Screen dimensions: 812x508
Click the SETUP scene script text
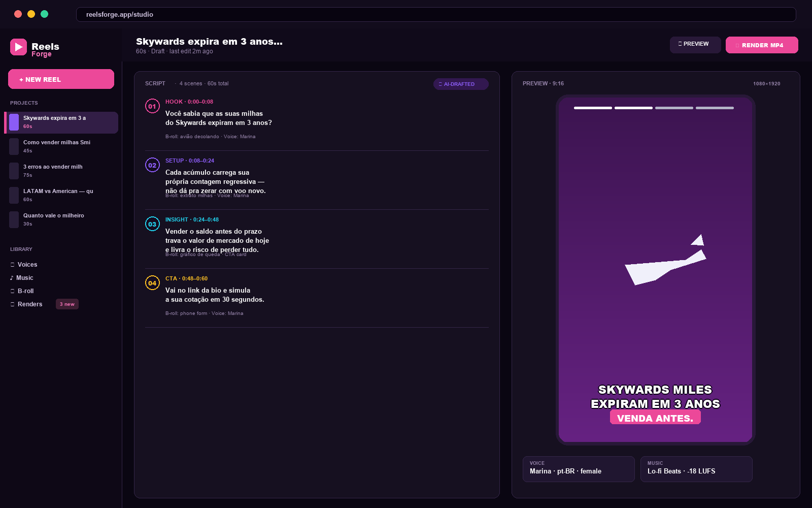216,182
